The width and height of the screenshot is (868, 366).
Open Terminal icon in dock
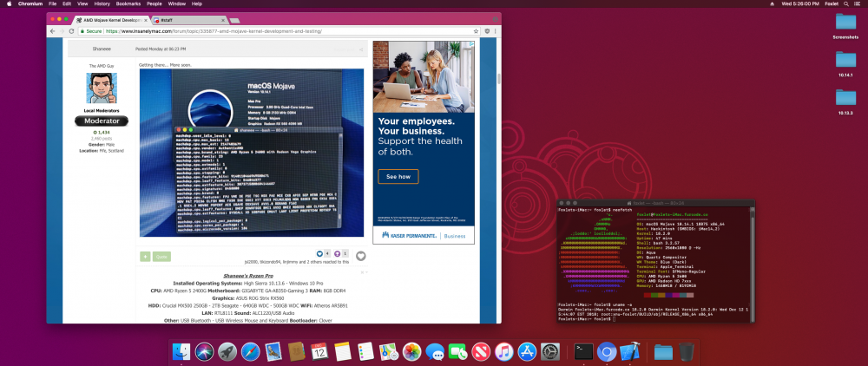(x=584, y=351)
